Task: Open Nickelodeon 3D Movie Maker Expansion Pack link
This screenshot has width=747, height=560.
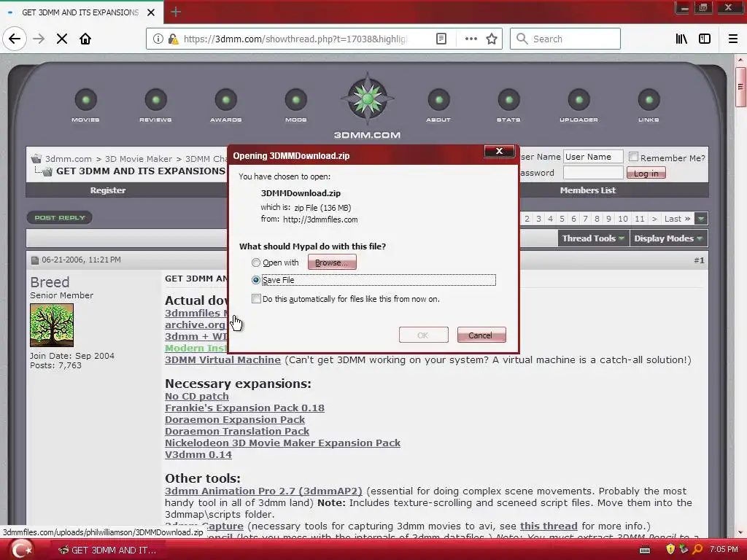Action: pos(282,443)
